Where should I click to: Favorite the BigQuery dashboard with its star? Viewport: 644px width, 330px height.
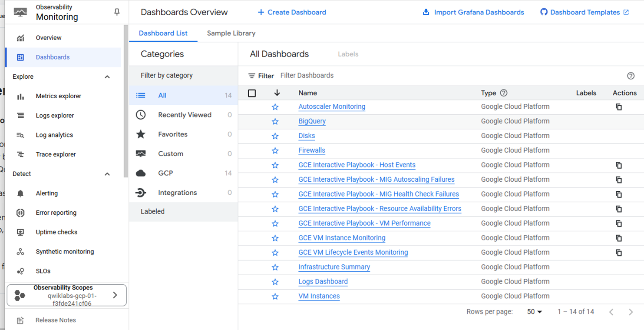[x=275, y=122]
